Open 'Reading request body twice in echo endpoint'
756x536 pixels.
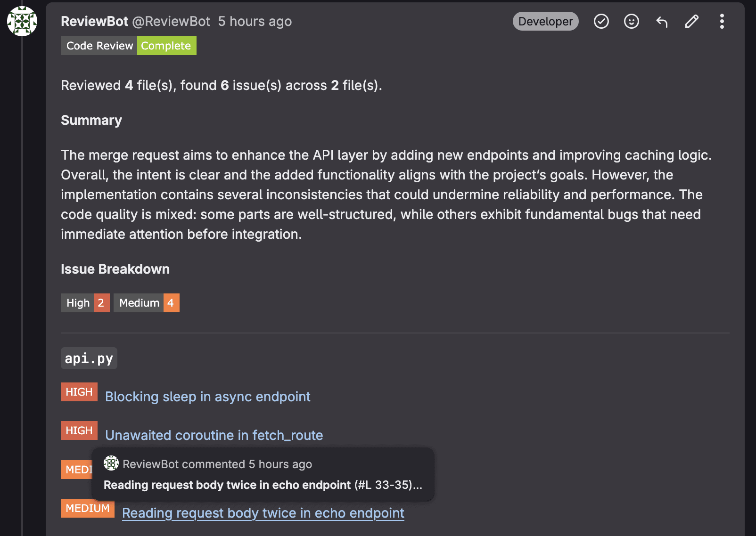click(263, 513)
